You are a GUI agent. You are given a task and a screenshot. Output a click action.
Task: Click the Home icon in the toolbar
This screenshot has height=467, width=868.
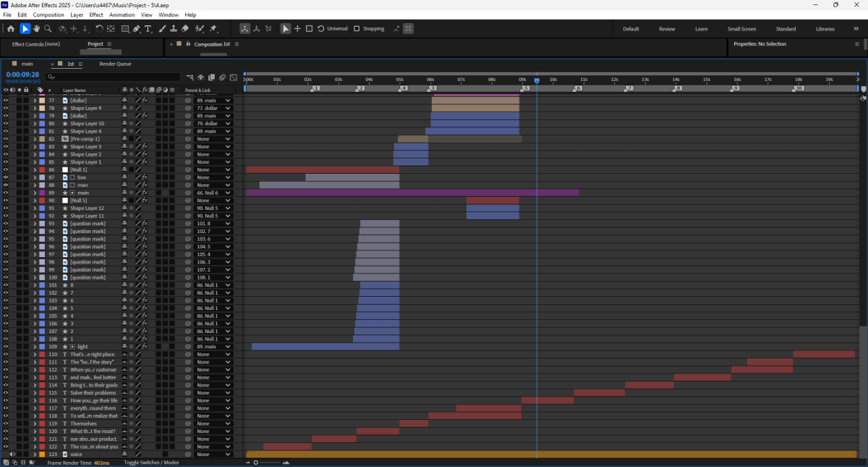click(x=11, y=29)
